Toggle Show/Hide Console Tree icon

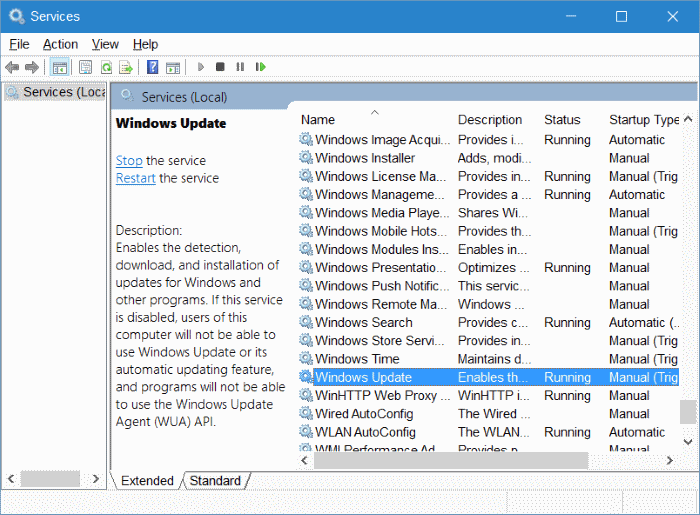pos(59,67)
